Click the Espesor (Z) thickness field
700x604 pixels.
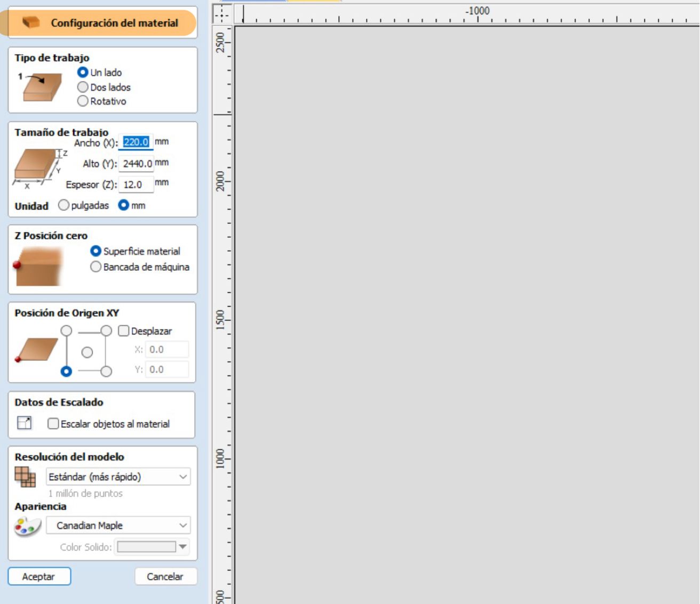pos(136,184)
